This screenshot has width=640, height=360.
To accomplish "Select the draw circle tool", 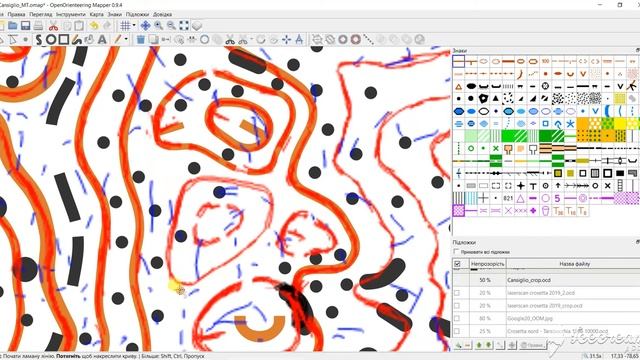I will point(51,40).
